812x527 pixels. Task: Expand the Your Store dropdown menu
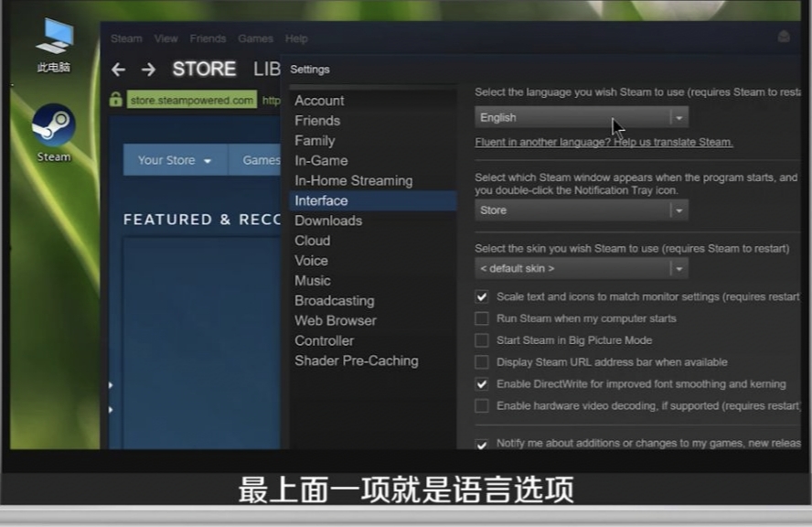[175, 160]
